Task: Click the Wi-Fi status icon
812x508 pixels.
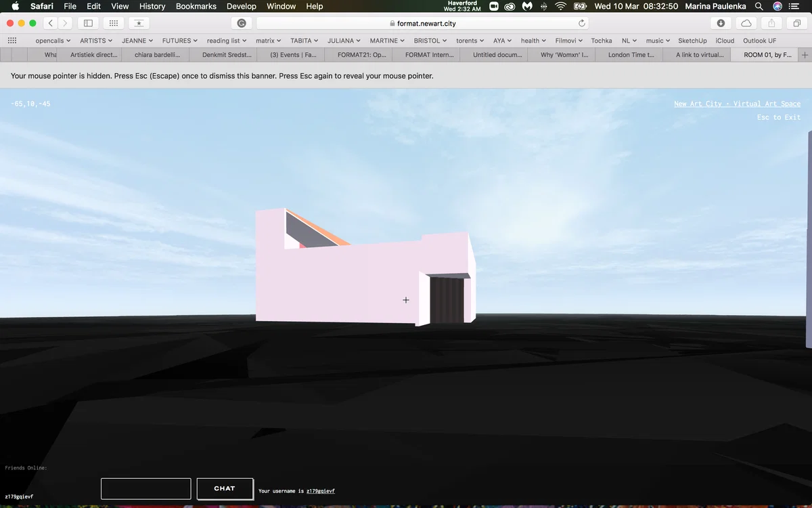Action: pyautogui.click(x=560, y=6)
